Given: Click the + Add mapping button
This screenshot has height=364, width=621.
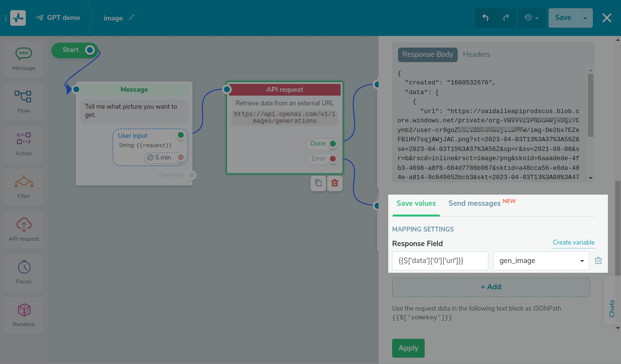Looking at the screenshot, I should 491,287.
